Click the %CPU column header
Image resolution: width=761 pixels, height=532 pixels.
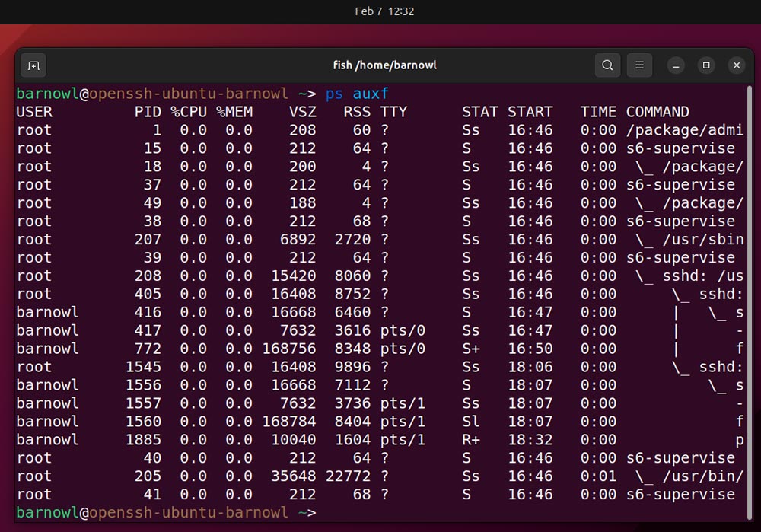click(189, 112)
